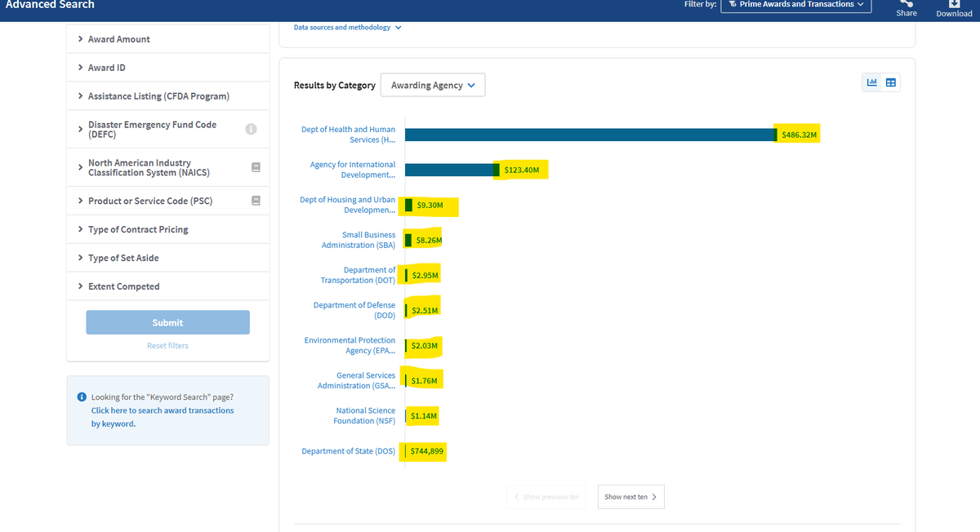The image size is (980, 532).
Task: Expand North American Industry Classification System filter
Action: [168, 167]
